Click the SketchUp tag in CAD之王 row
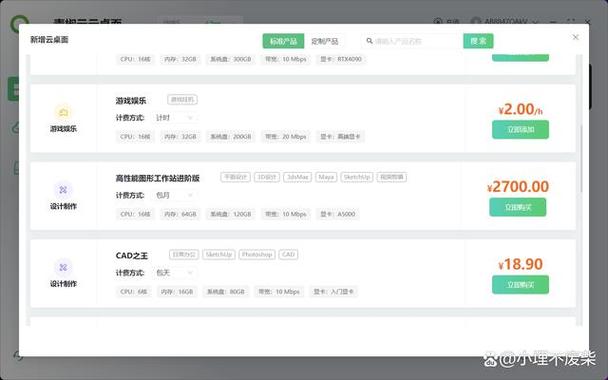The image size is (608, 380). click(x=219, y=255)
